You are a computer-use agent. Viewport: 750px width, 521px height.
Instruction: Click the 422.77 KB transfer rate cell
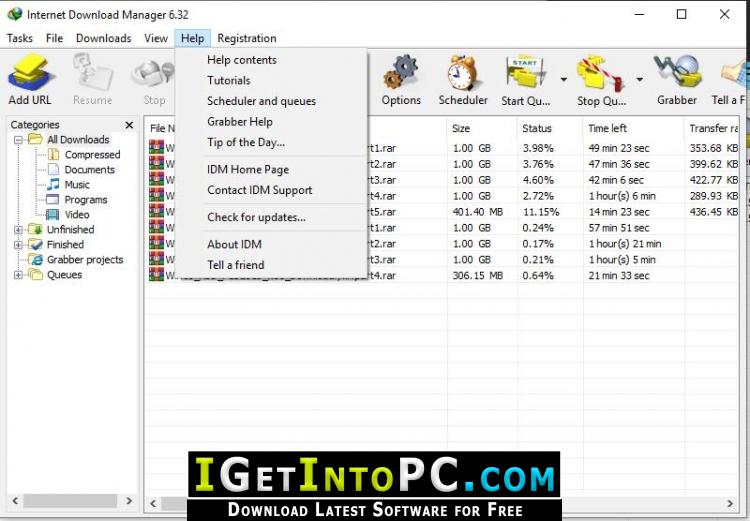tap(714, 180)
